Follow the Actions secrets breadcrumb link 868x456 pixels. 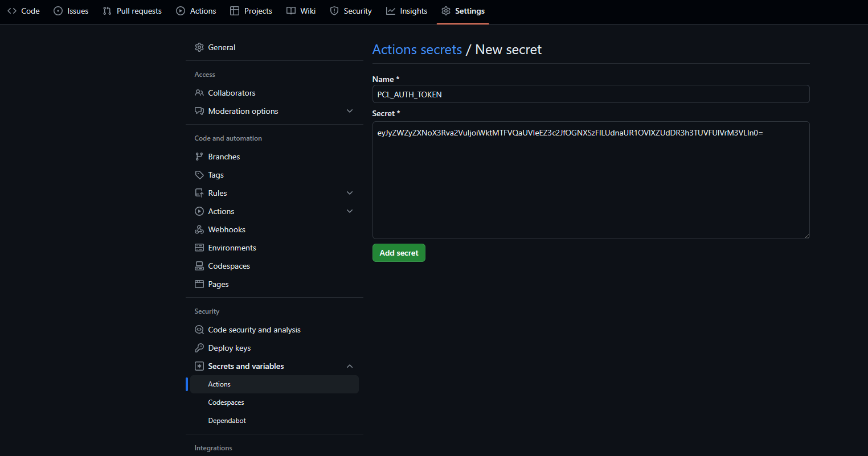click(x=417, y=50)
